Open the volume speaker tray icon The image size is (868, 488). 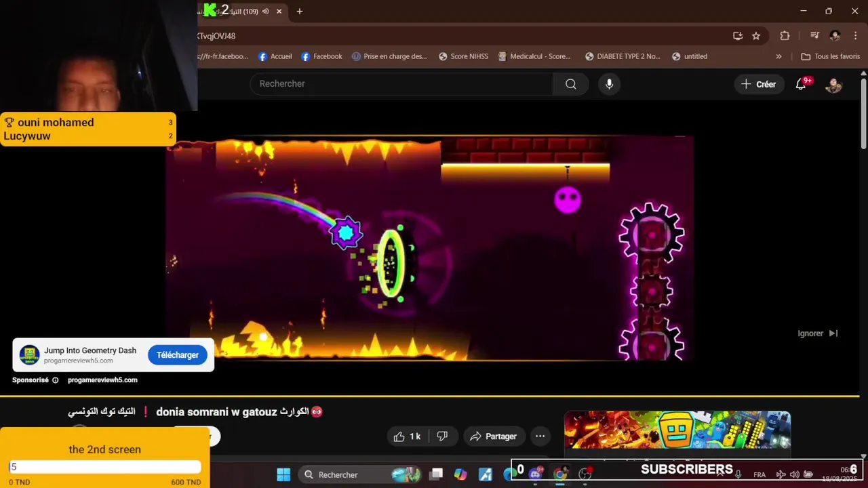794,474
